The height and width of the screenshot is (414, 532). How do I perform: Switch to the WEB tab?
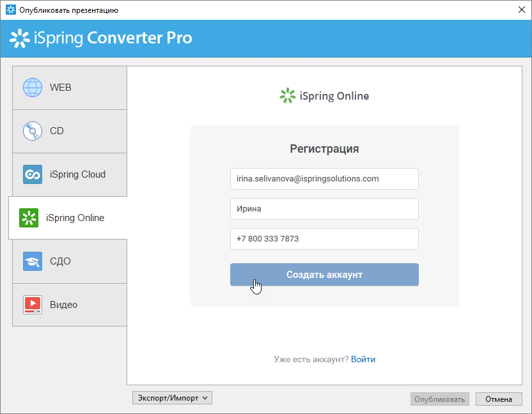click(70, 88)
